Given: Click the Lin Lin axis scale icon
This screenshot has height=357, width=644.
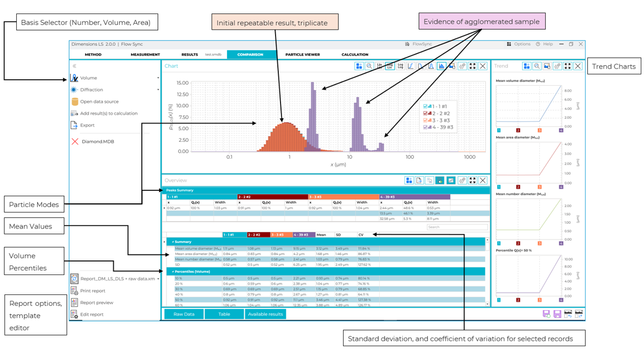Looking at the screenshot, I should coord(380,66).
